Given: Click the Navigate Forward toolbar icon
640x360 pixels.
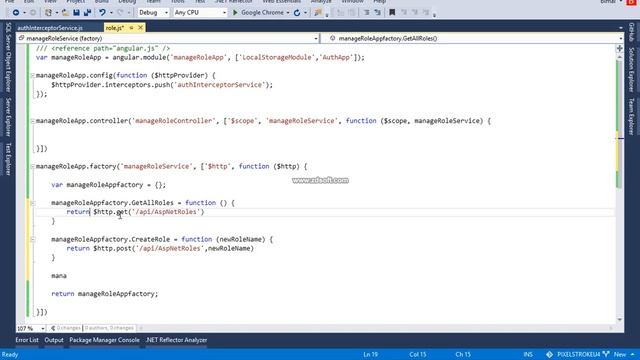Looking at the screenshot, I should pyautogui.click(x=33, y=13).
